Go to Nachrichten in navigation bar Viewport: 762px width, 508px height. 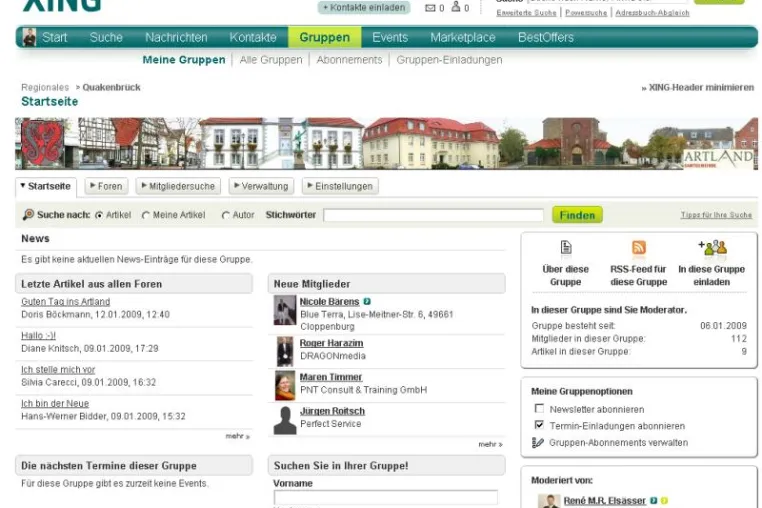(x=176, y=37)
